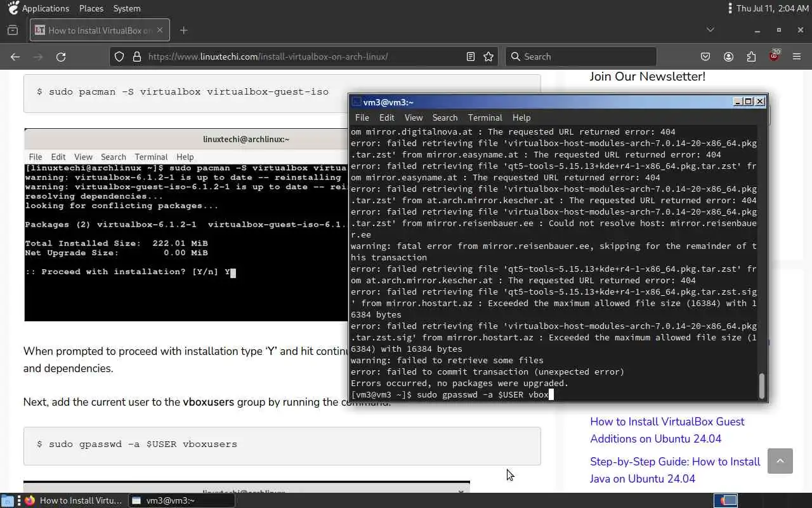Open the System menu in top panel

click(x=127, y=8)
